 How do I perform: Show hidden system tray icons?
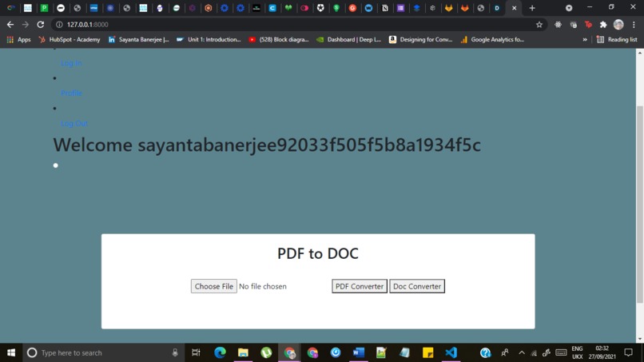tap(522, 352)
